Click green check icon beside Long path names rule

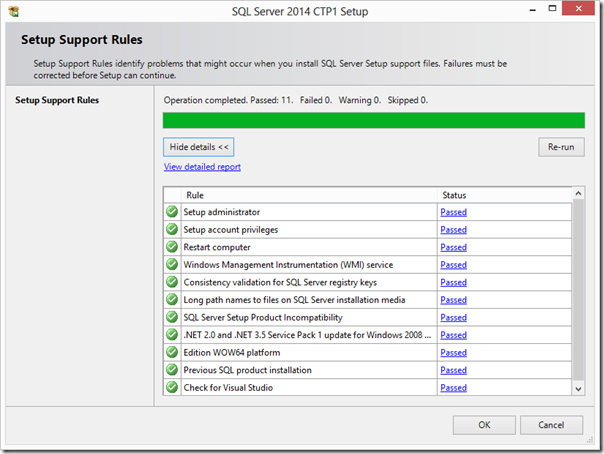[x=172, y=299]
